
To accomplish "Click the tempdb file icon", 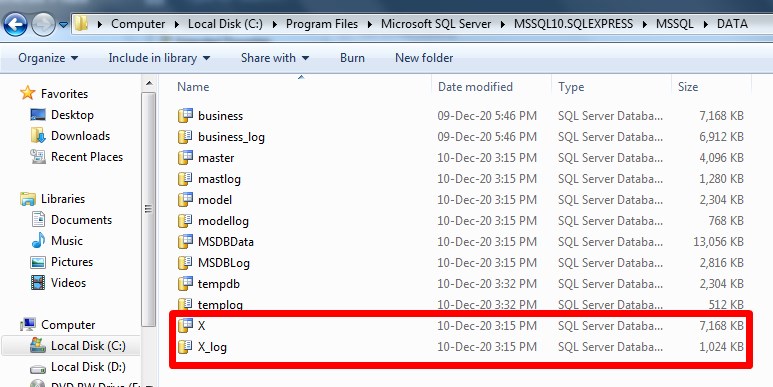I will [185, 283].
